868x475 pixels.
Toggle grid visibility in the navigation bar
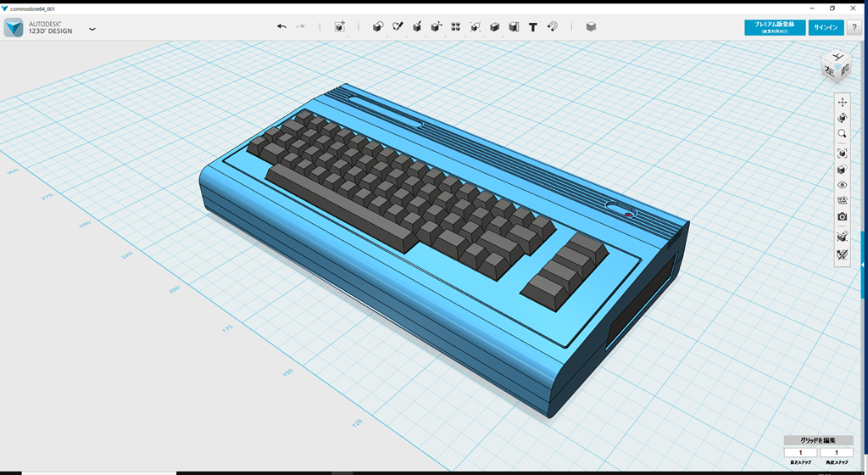842,201
